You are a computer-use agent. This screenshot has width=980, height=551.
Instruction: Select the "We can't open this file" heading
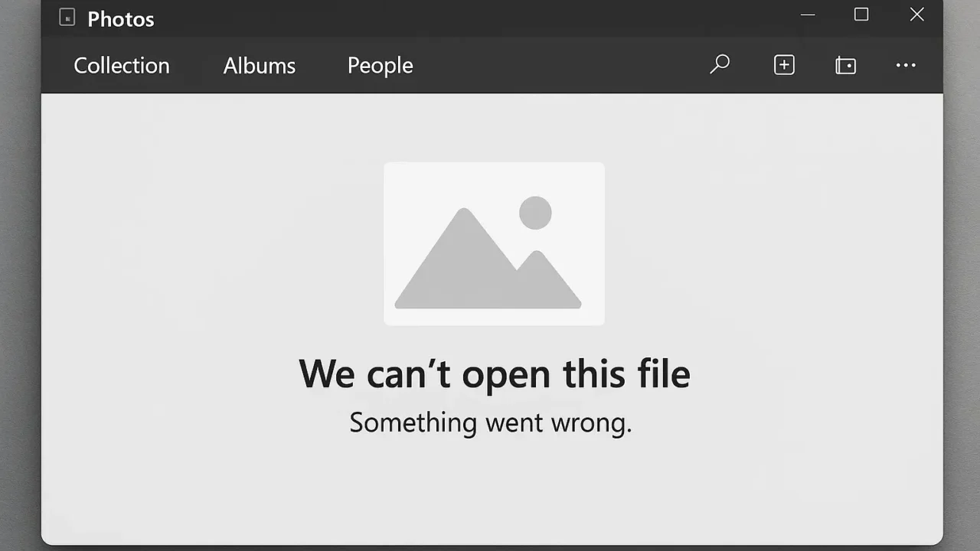(x=495, y=373)
